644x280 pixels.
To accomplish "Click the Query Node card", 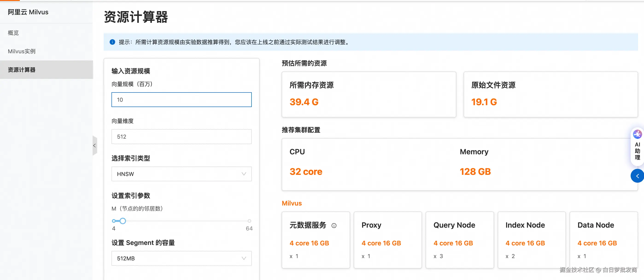I will [460, 240].
